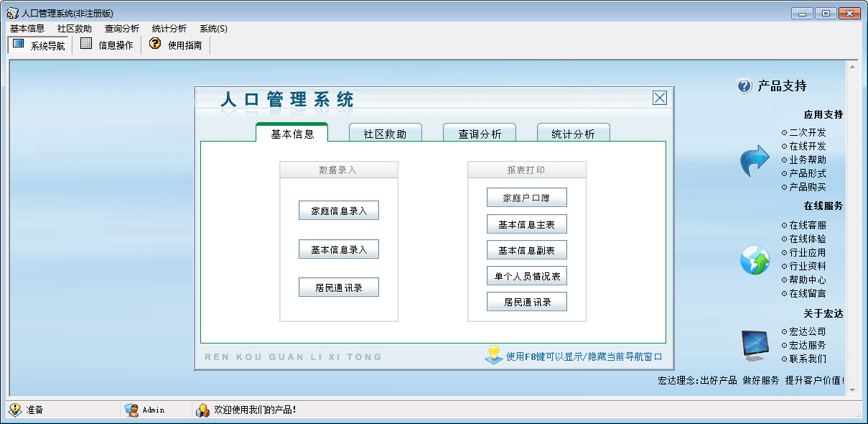Click the 基本信息录入 button

338,249
